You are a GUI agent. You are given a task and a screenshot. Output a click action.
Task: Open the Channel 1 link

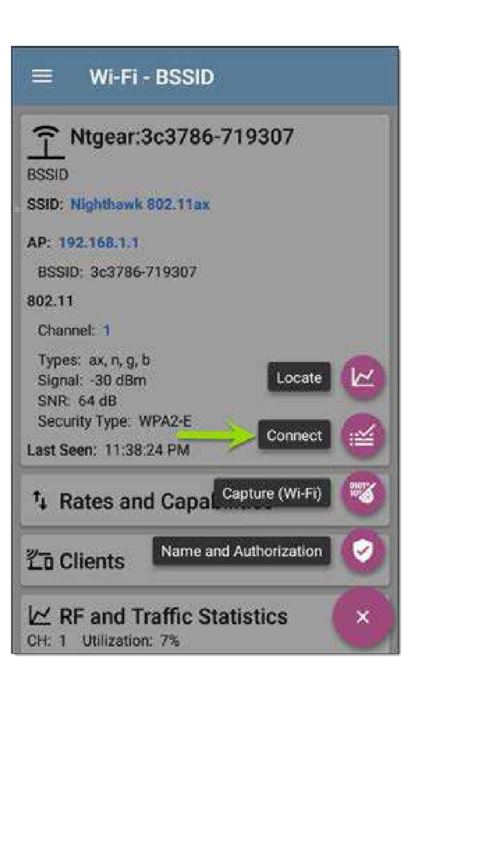click(107, 330)
